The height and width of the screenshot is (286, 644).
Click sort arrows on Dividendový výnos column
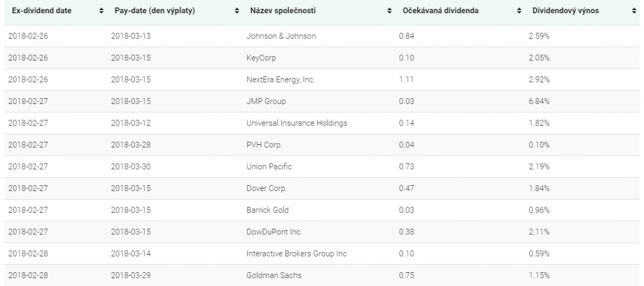coord(633,12)
